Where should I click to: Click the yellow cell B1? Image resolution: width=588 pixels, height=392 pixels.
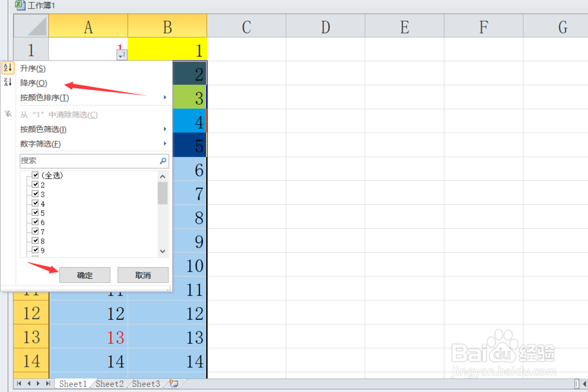(x=167, y=49)
